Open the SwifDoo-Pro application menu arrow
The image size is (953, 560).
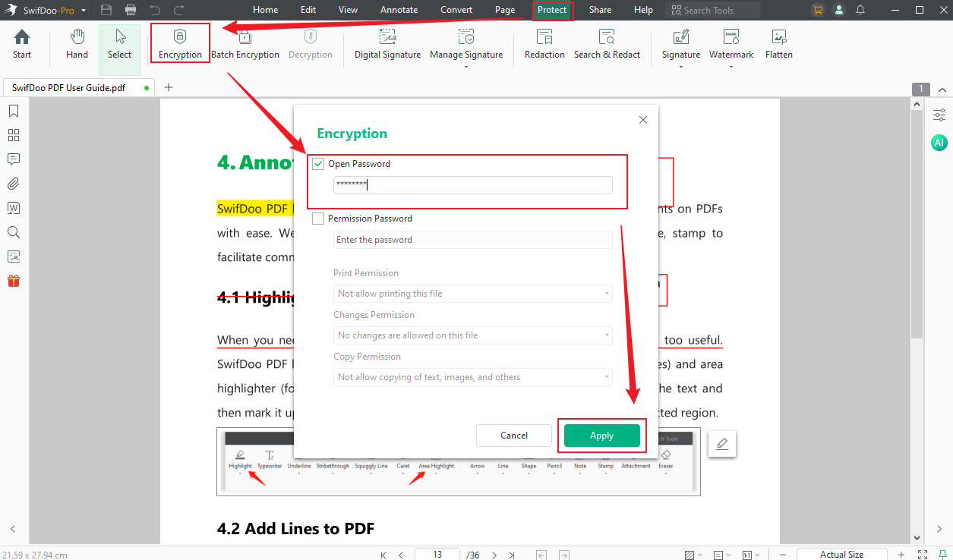coord(82,11)
